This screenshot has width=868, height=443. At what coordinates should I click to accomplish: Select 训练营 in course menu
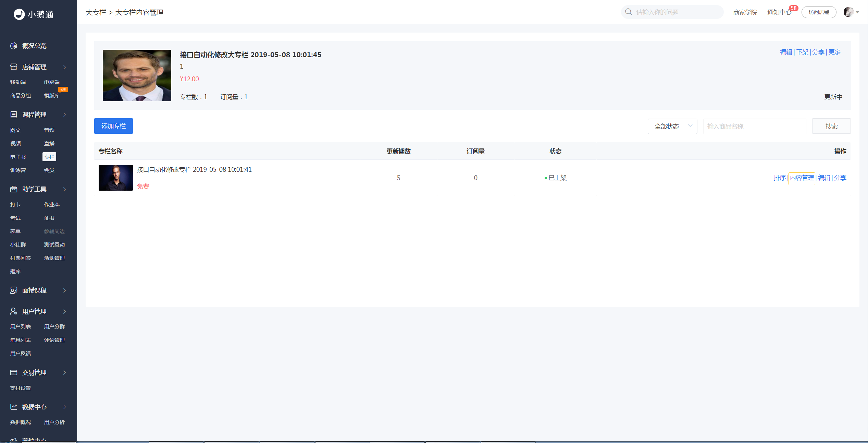click(x=18, y=170)
